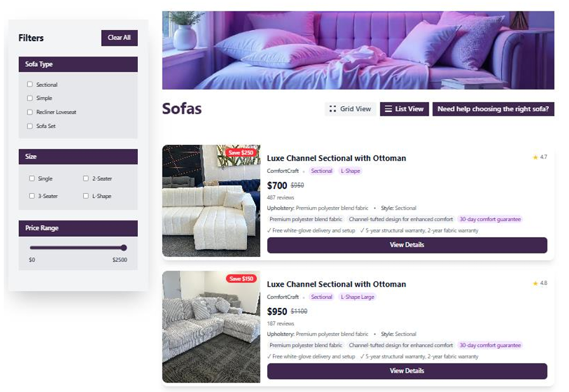Click the Save $250 badge
This screenshot has height=392, width=569.
click(x=241, y=152)
